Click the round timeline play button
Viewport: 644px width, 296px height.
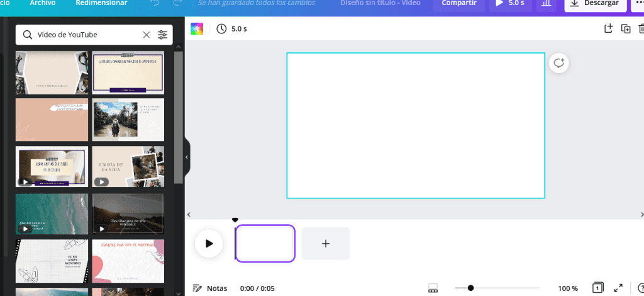pos(209,243)
